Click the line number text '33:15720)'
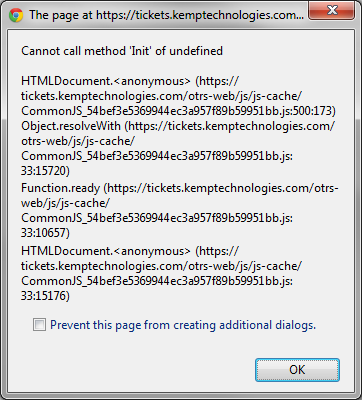362x400 pixels. [x=45, y=171]
